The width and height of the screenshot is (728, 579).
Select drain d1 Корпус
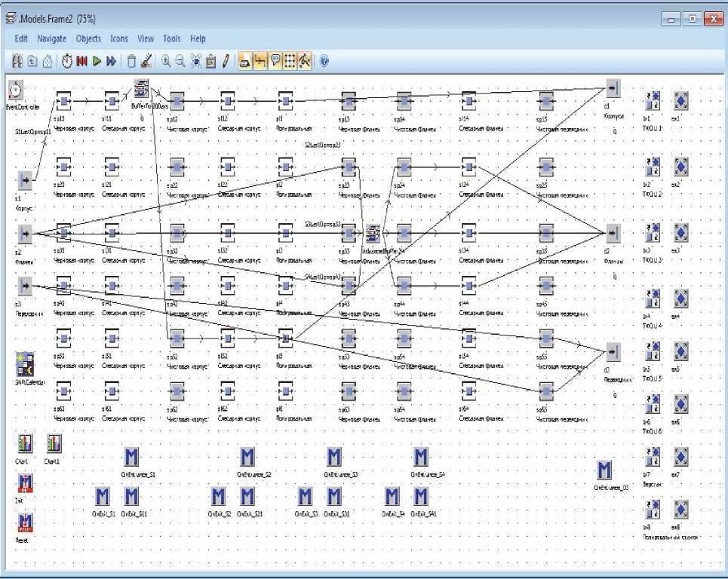(x=613, y=88)
